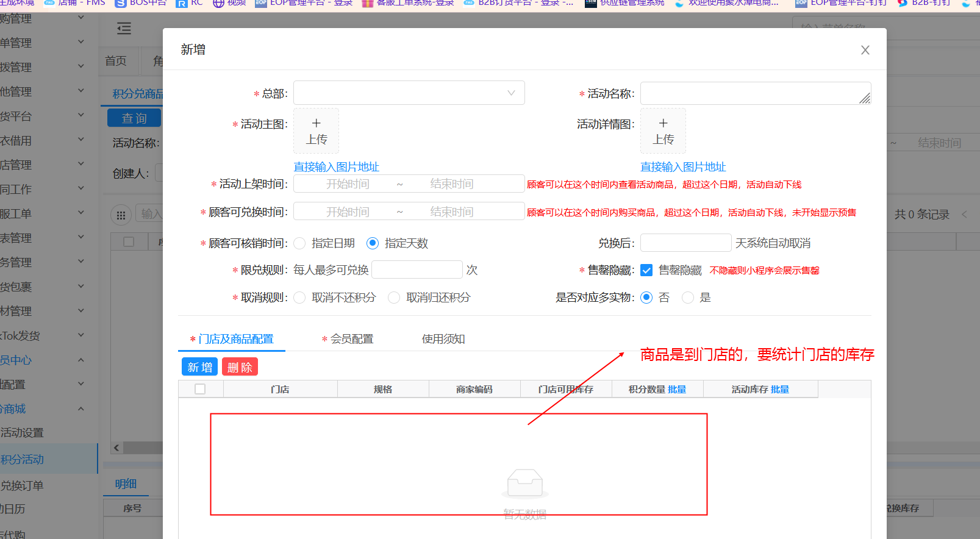
Task: Click the plus icon to upload 活动详情图
Action: point(663,124)
